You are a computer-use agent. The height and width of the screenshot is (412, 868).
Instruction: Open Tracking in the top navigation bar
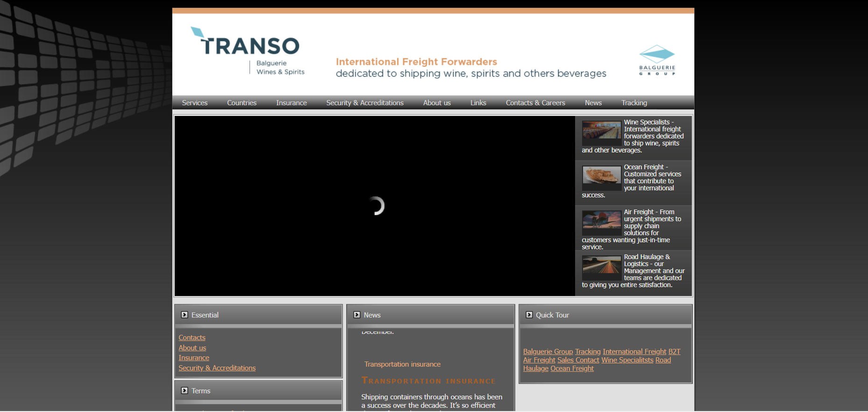tap(634, 103)
